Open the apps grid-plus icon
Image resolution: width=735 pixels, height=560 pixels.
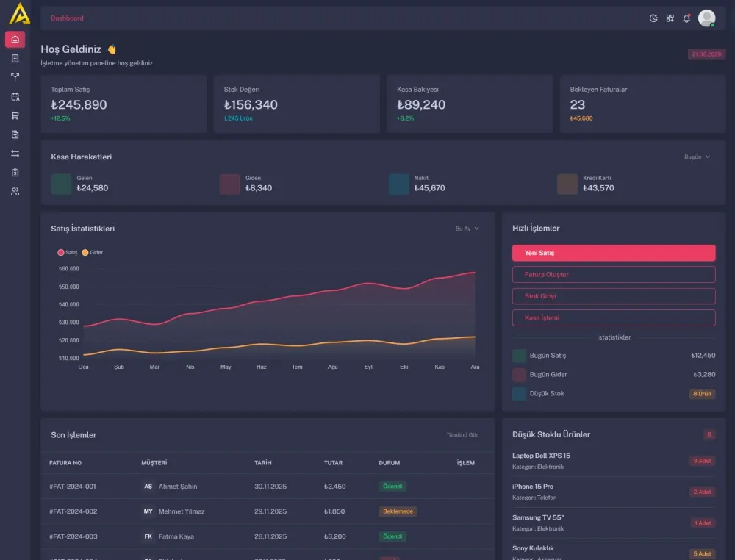[670, 18]
